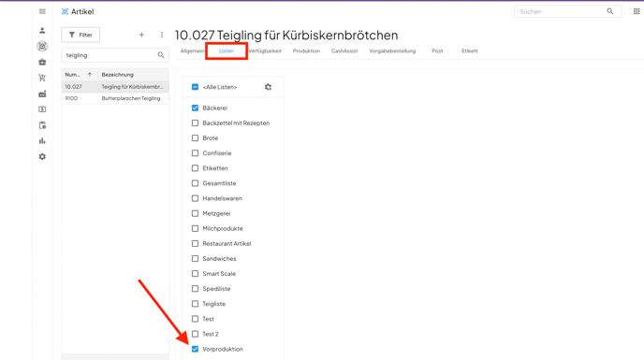644x360 pixels.
Task: Open the bar chart statistics icon
Action: (42, 141)
